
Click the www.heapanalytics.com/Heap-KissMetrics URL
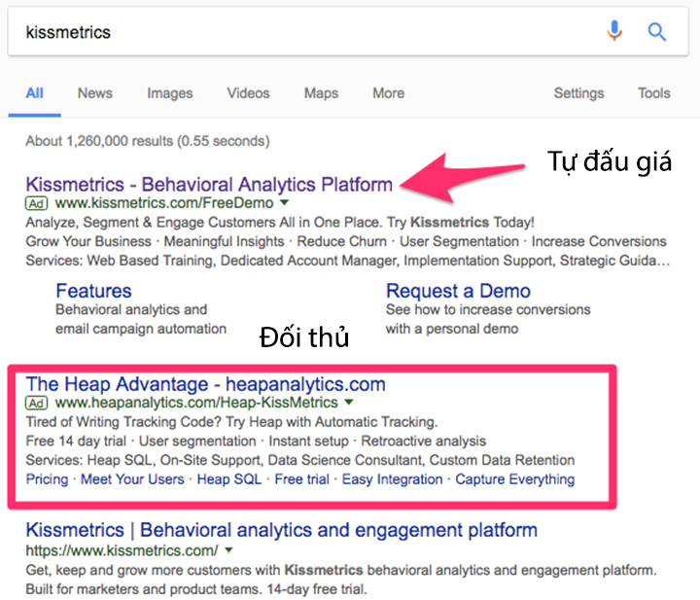click(196, 403)
